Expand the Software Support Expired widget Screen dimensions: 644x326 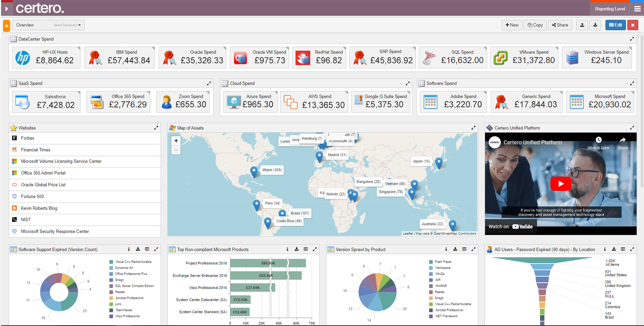click(x=156, y=249)
